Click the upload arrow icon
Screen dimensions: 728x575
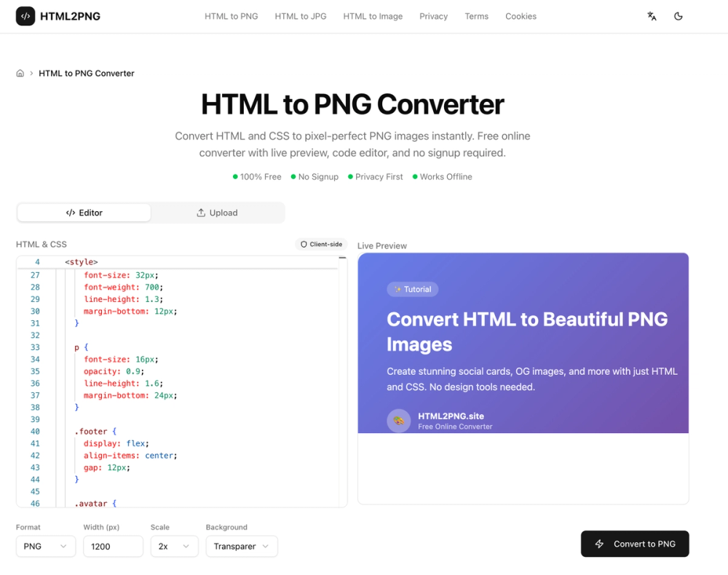coord(200,213)
